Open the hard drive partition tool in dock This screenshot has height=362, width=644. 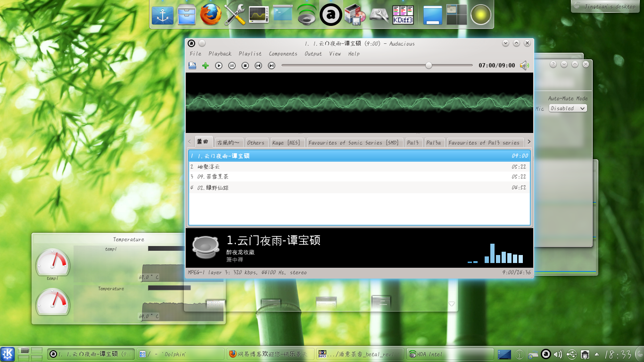(x=379, y=15)
